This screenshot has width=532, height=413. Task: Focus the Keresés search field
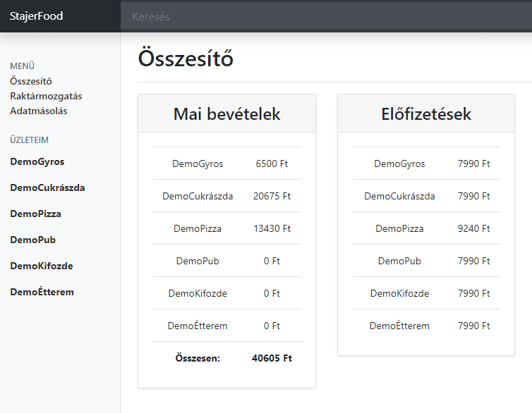[x=326, y=16]
